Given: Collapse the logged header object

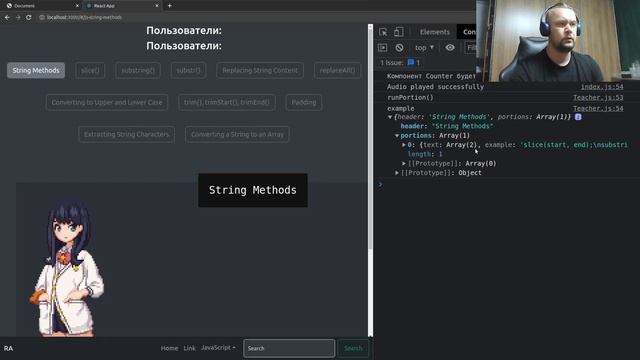Looking at the screenshot, I should pyautogui.click(x=390, y=117).
